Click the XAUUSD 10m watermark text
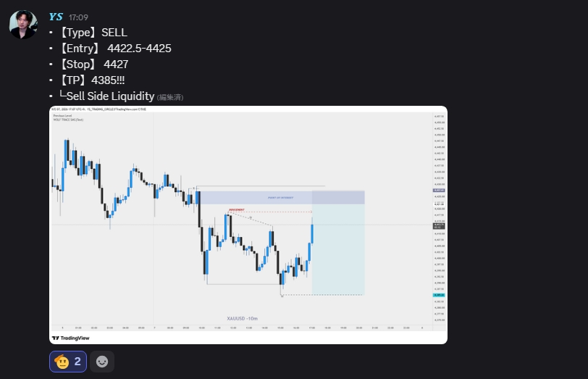This screenshot has width=588, height=379. (x=243, y=318)
